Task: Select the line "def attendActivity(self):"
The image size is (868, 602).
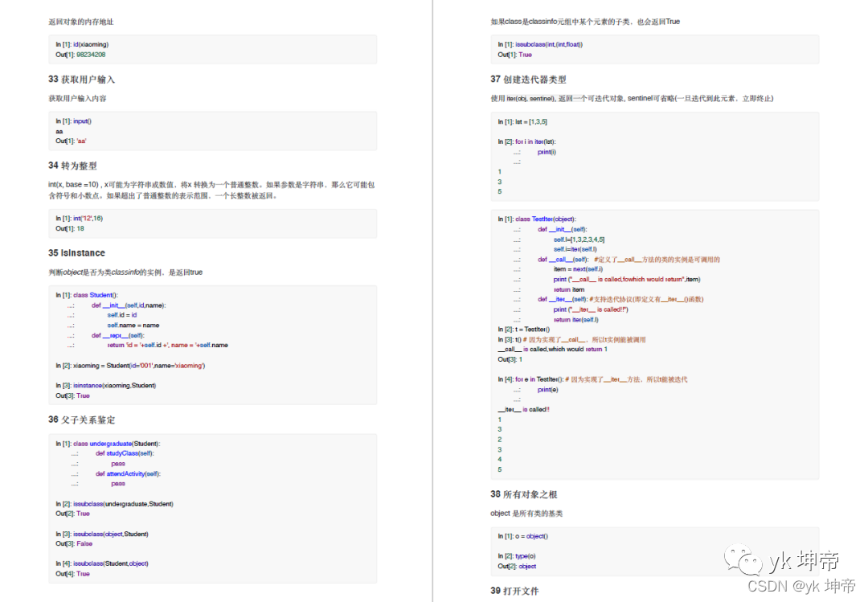Action: click(128, 473)
